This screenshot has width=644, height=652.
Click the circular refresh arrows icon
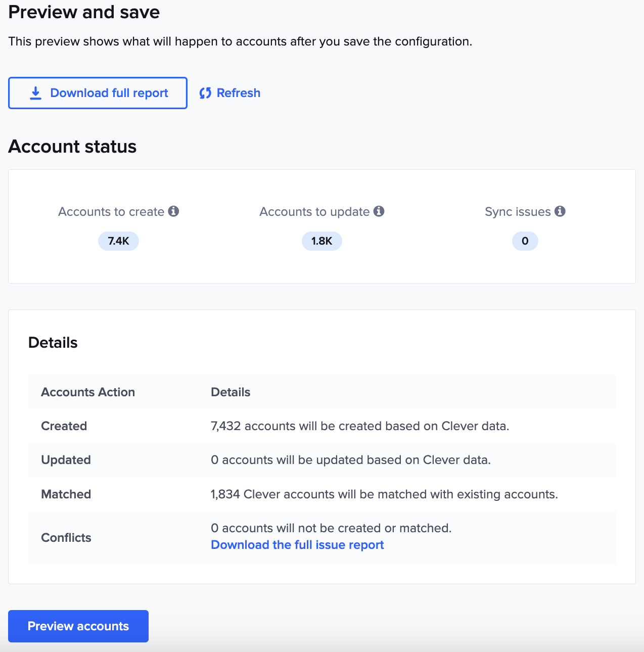pyautogui.click(x=205, y=93)
